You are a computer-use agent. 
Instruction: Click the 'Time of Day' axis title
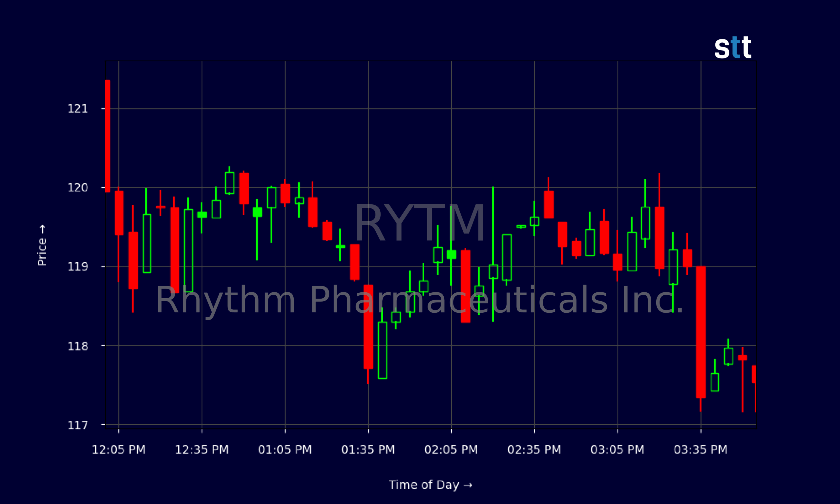pos(430,485)
